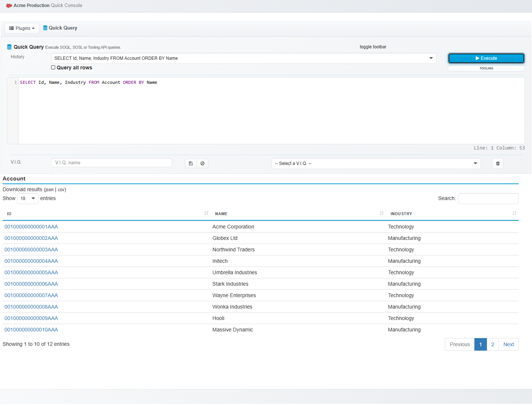Open account 001000000000004AAA record link
Viewport: 532px width, 406px height.
[31, 261]
